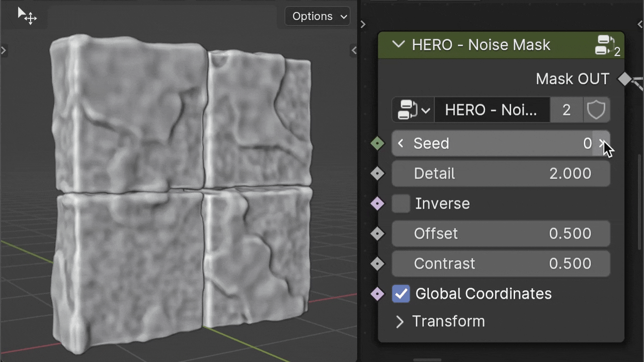Click the Detail input socket
The height and width of the screenshot is (362, 644).
point(377,173)
